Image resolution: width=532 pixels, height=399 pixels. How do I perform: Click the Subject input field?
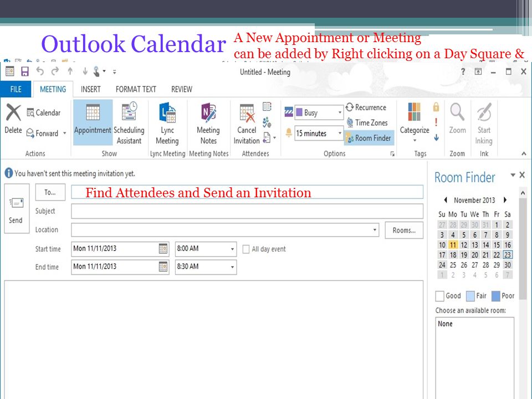pos(247,211)
